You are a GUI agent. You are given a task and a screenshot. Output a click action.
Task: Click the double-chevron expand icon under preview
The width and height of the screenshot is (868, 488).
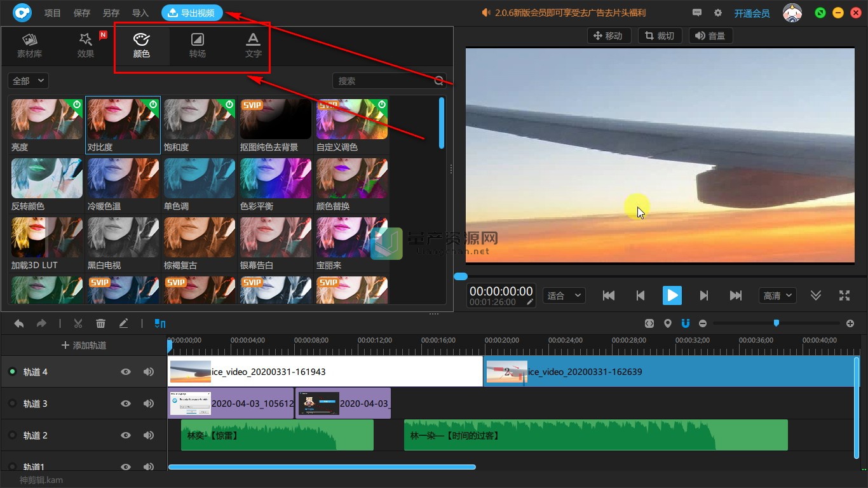(816, 295)
